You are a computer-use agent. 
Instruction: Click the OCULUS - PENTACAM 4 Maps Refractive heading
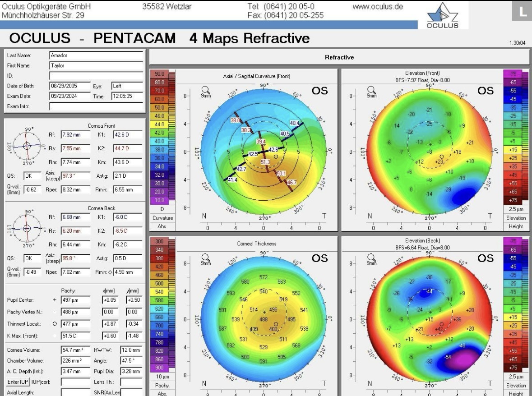tap(159, 38)
